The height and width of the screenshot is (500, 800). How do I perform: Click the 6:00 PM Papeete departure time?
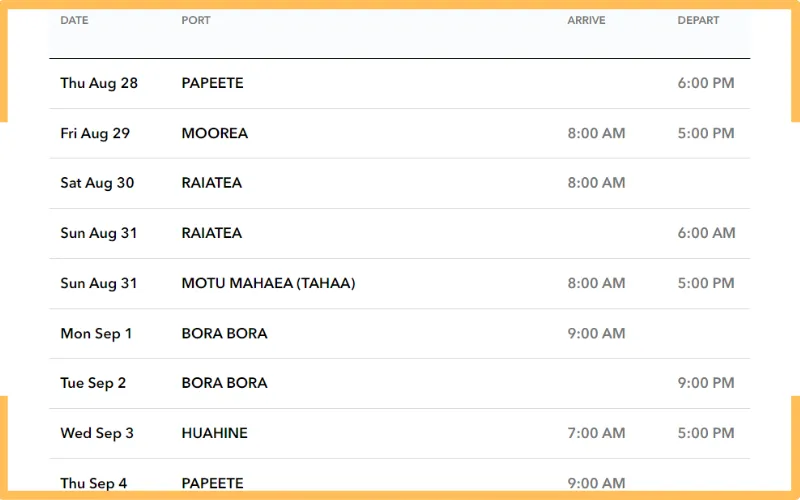click(706, 83)
